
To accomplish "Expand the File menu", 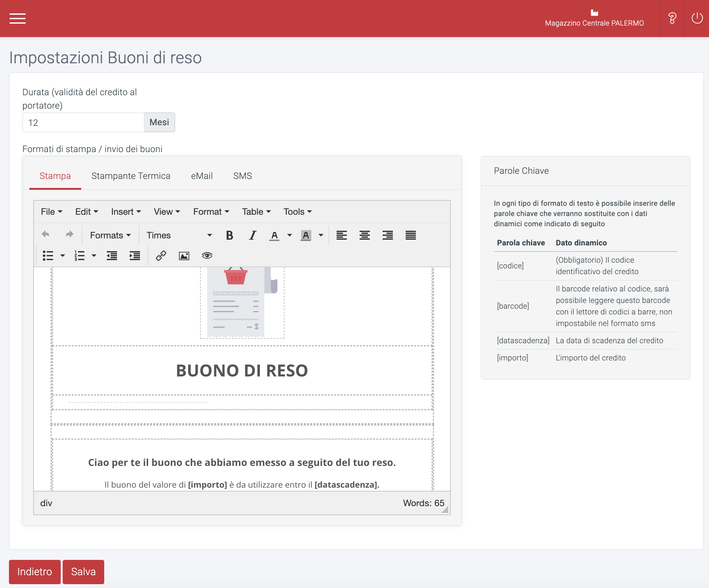I will (x=51, y=211).
